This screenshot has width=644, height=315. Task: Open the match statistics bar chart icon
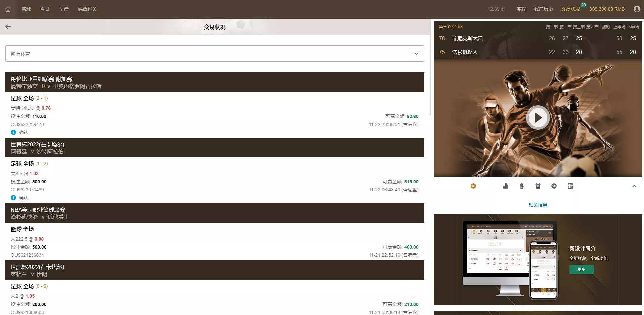click(506, 186)
